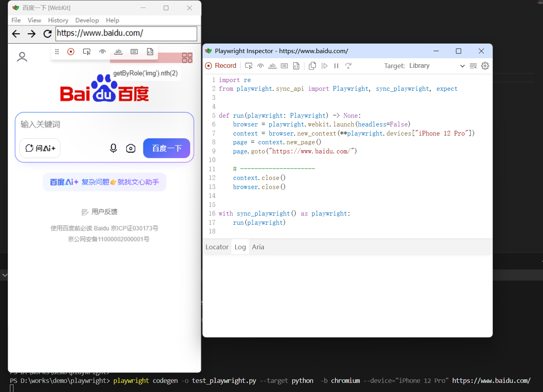Go back with the browser back arrow
The image size is (543, 392).
(x=16, y=34)
